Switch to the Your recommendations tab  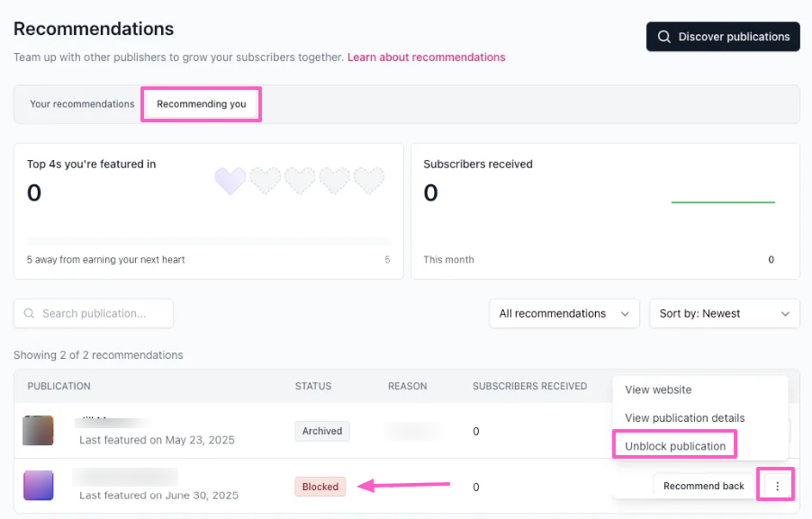(82, 104)
